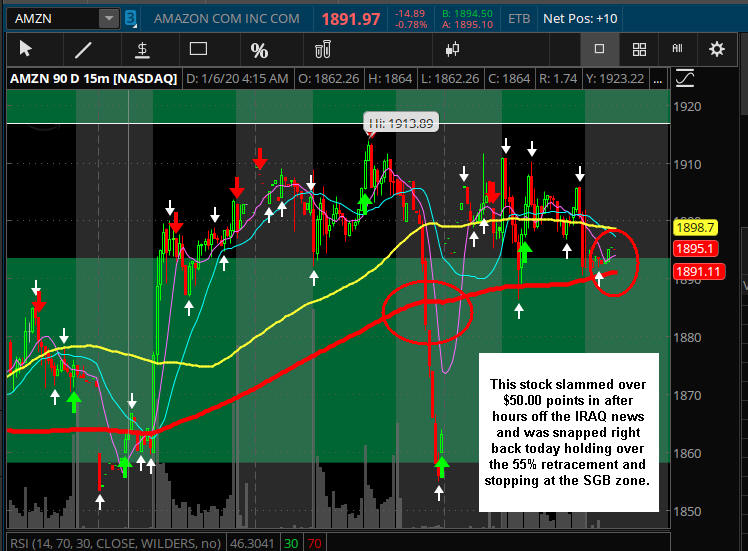
Task: Toggle the chart scale curve icon
Action: (x=685, y=78)
